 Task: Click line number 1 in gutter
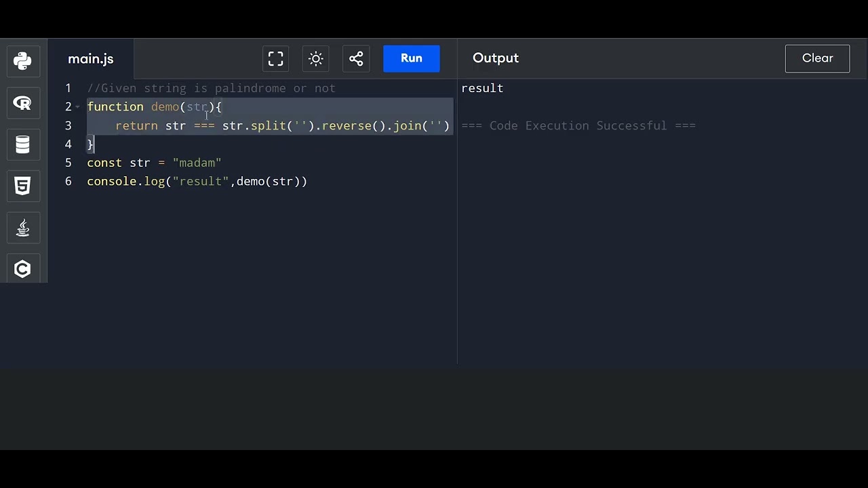68,88
